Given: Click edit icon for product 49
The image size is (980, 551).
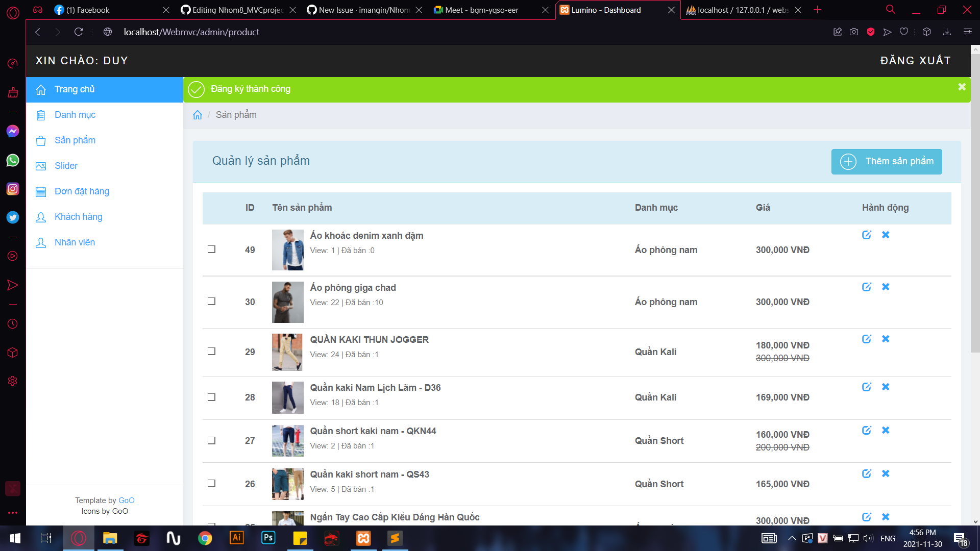Looking at the screenshot, I should (866, 235).
